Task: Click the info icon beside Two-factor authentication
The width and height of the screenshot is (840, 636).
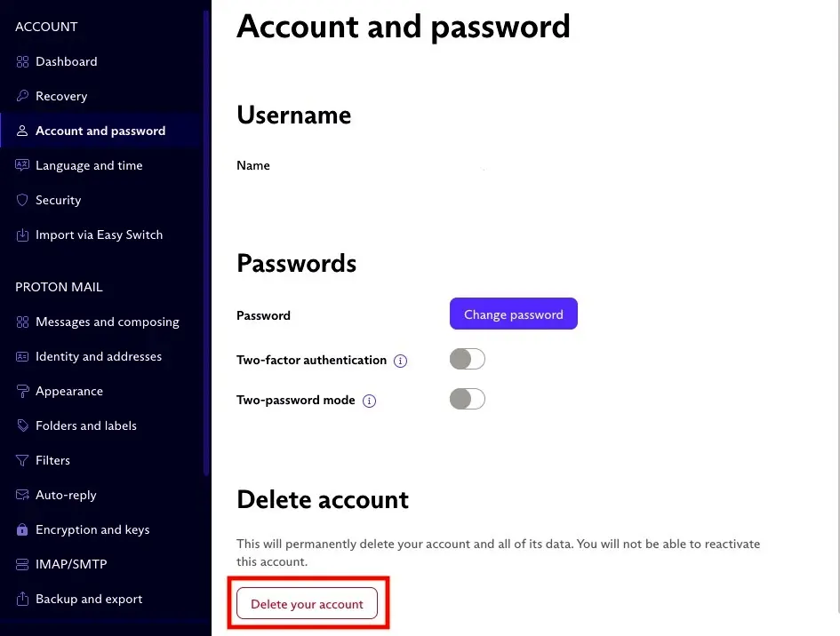Action: click(x=400, y=361)
